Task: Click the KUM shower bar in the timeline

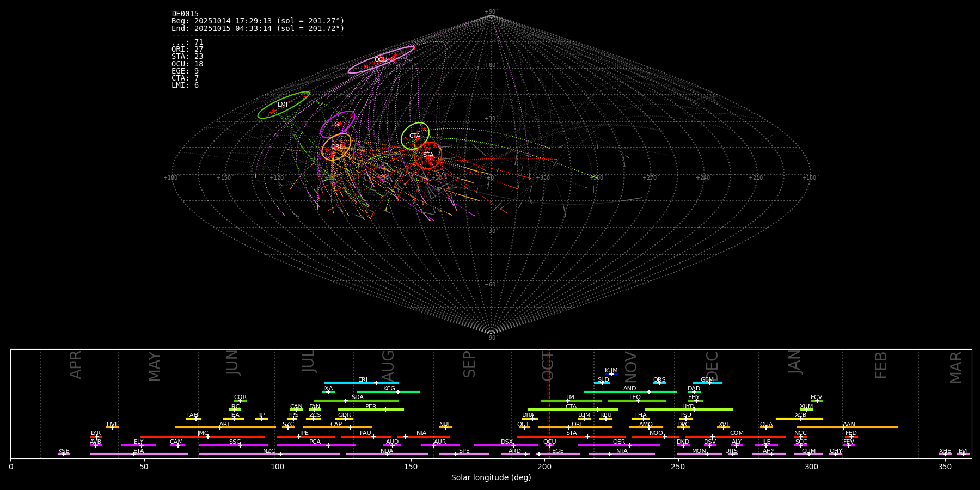Action: click(x=611, y=374)
